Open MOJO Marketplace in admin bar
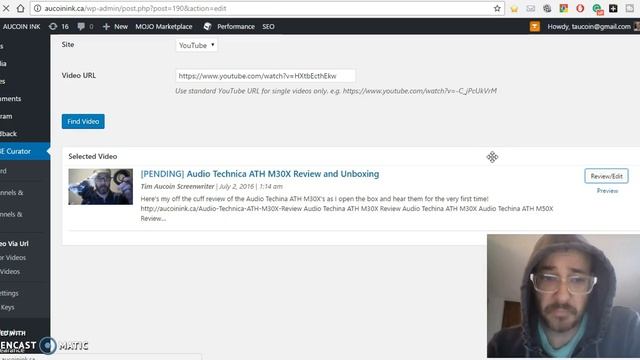 point(164,27)
